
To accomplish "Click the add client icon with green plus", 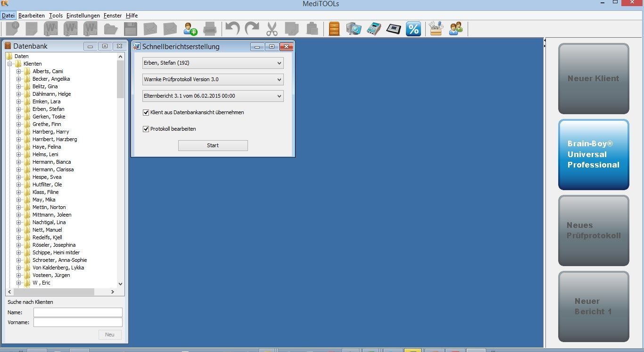I will pos(190,29).
